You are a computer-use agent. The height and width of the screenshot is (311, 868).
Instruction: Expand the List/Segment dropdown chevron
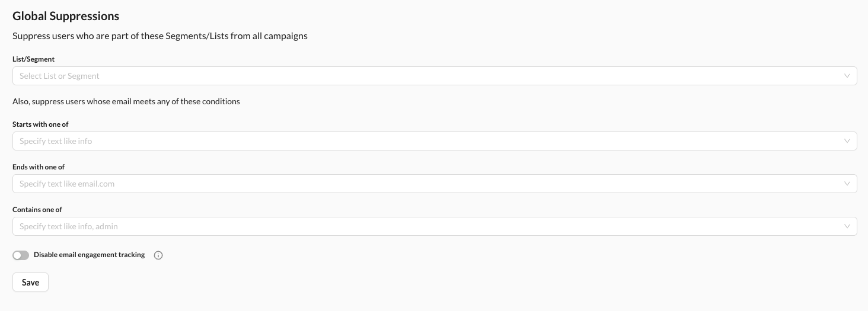[847, 76]
